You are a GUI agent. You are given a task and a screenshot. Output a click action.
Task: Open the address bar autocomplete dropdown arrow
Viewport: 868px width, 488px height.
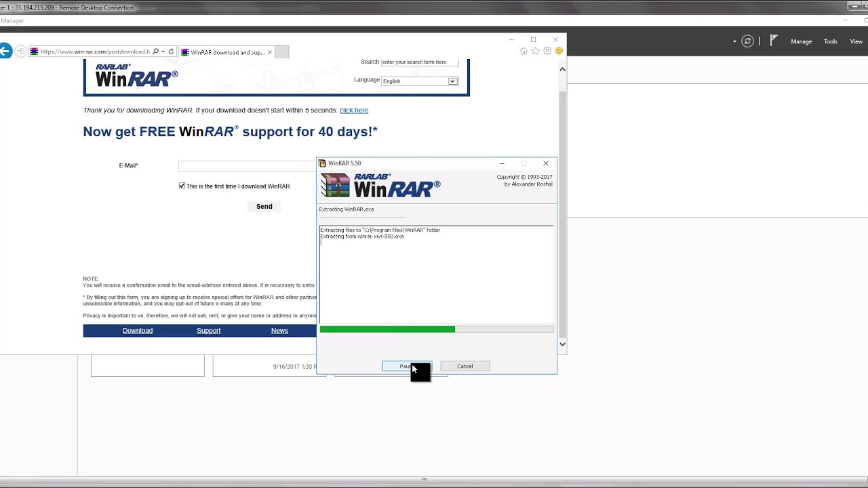click(163, 52)
